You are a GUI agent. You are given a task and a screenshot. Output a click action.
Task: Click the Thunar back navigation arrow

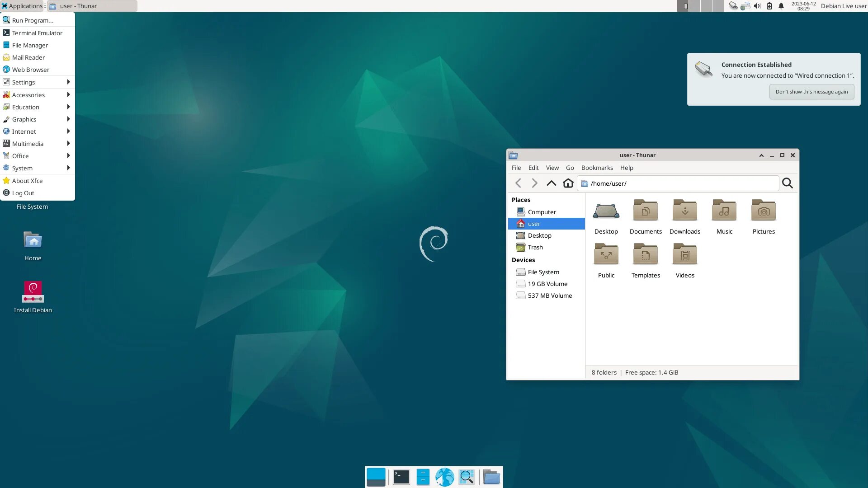(519, 183)
